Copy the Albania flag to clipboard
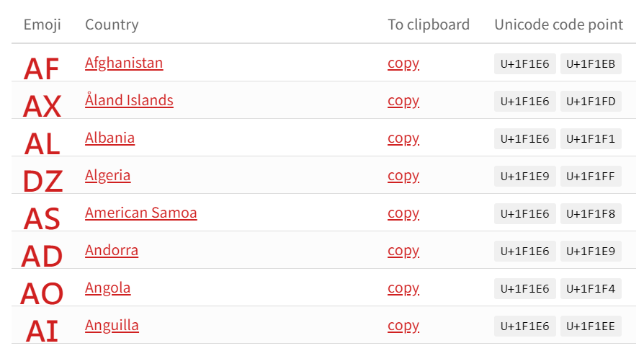Screen dimensions: 644x351 pos(403,138)
